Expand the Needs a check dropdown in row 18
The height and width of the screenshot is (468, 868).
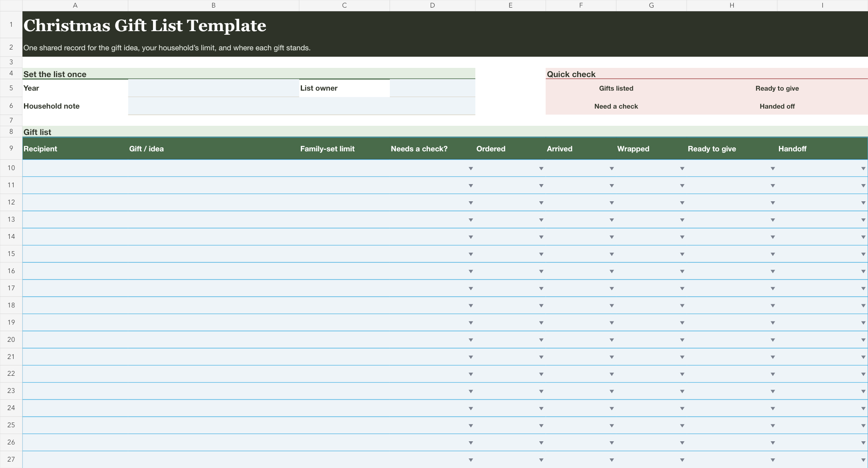[471, 306]
